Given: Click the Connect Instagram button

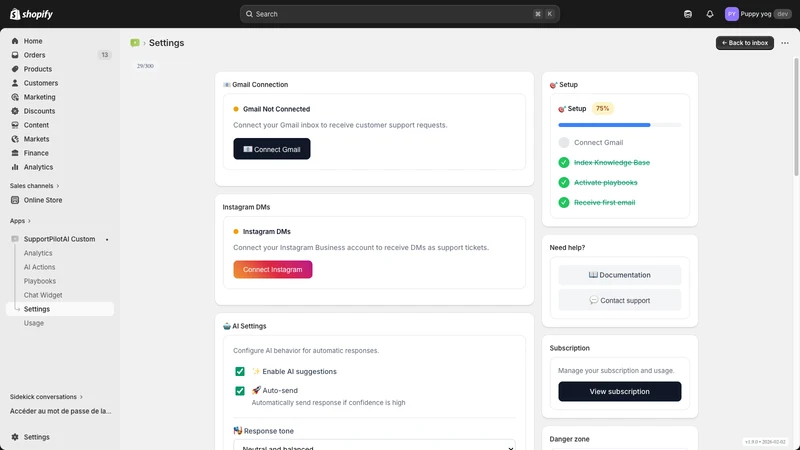Looking at the screenshot, I should [273, 269].
